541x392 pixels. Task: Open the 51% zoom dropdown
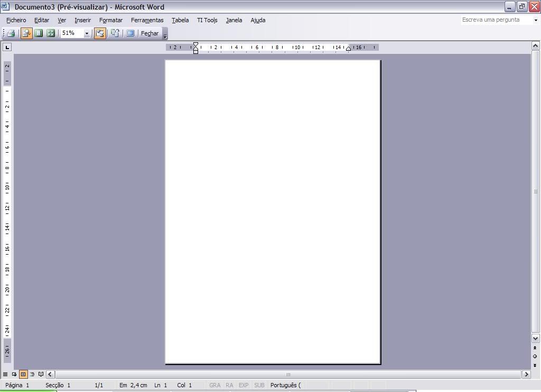[87, 33]
